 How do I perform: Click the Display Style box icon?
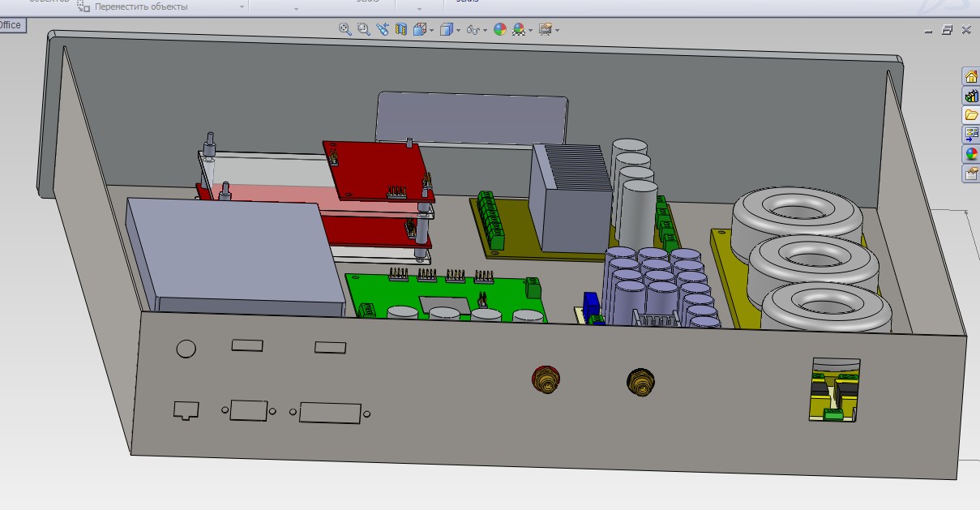(446, 30)
